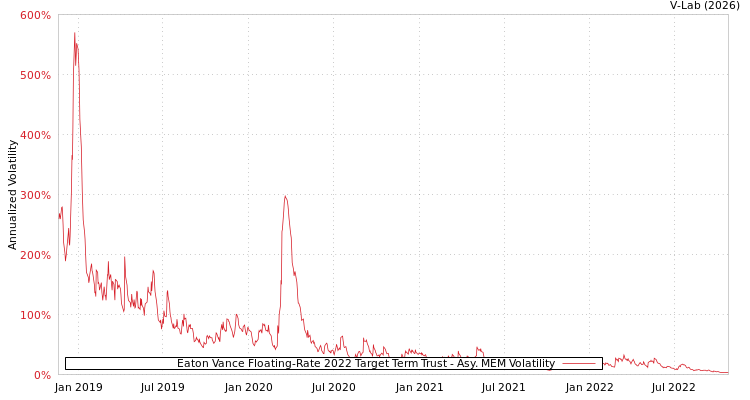The height and width of the screenshot is (400, 750).
Task: Select the 200% y-axis label
Action: 35,255
